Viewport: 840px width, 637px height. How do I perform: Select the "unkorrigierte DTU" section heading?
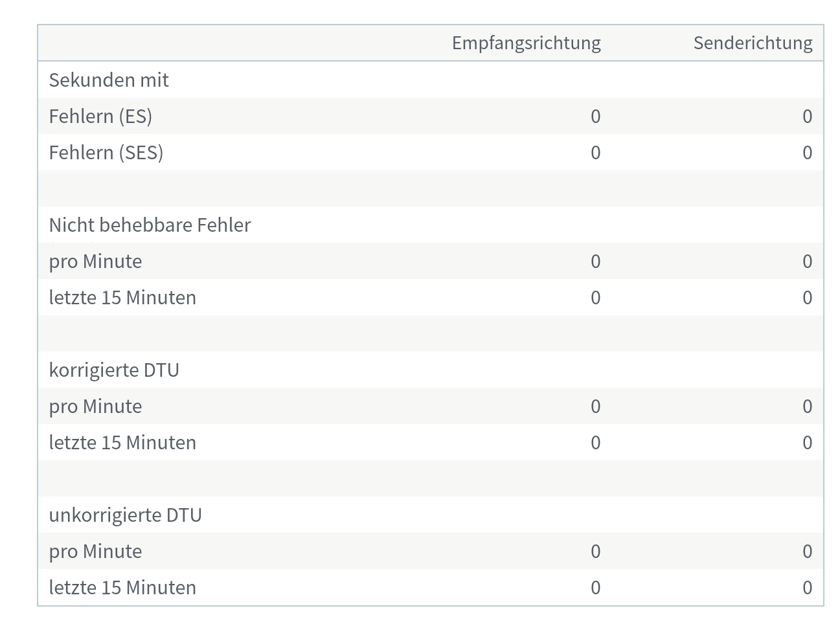pyautogui.click(x=126, y=515)
